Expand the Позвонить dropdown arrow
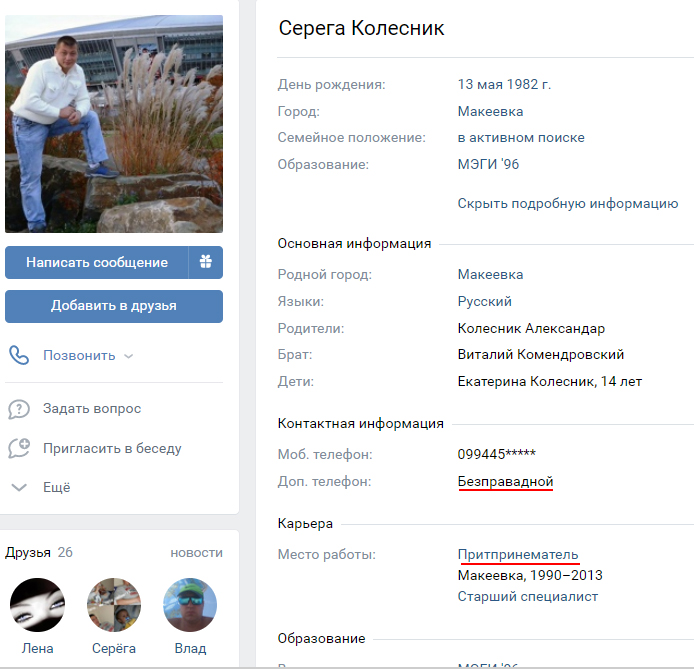Screen dimensions: 694x669 coord(128,356)
